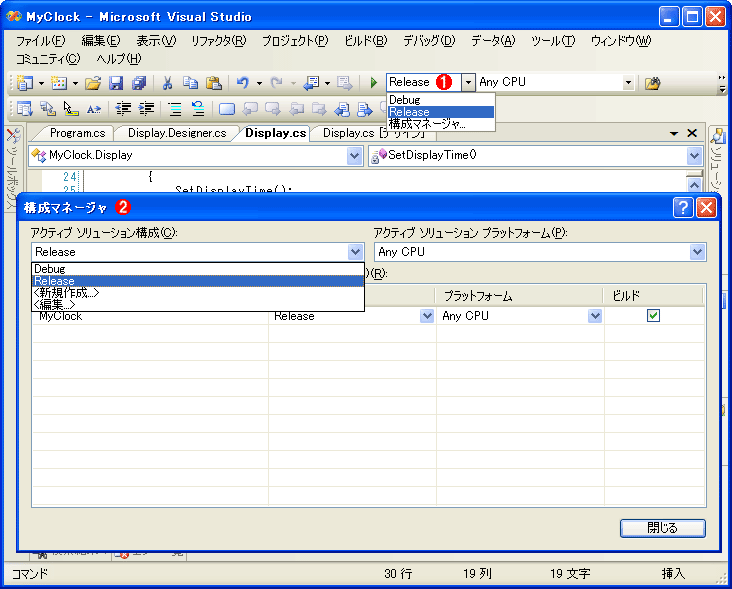
Task: Select Debug in the active solution configuration list
Action: click(198, 269)
